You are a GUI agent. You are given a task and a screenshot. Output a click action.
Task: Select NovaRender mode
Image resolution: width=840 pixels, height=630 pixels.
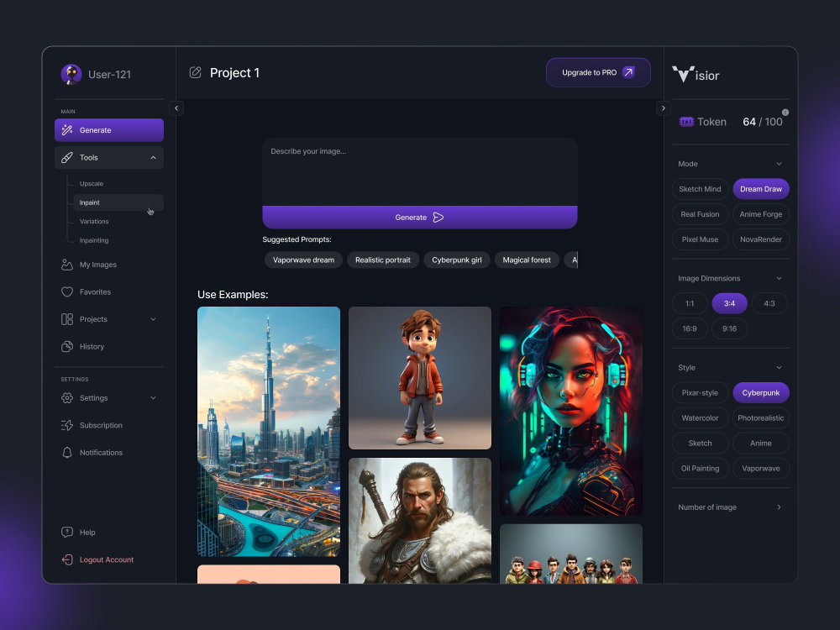coord(761,239)
